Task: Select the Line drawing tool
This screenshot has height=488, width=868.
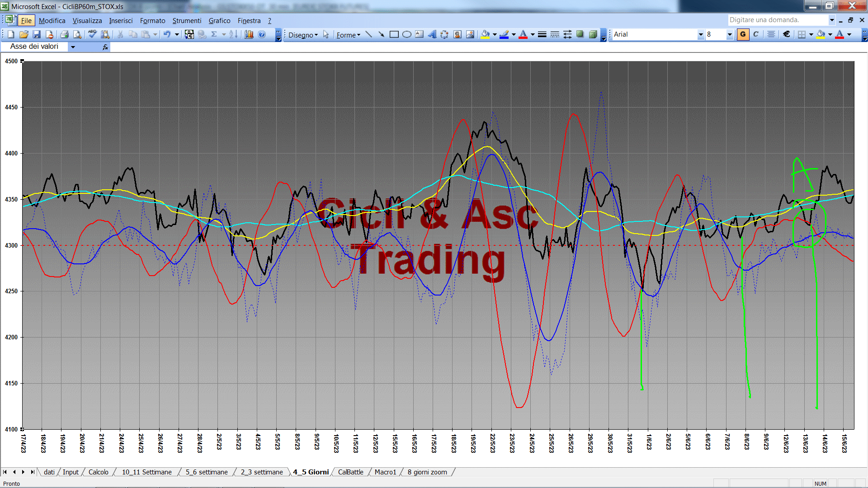Action: pos(369,34)
